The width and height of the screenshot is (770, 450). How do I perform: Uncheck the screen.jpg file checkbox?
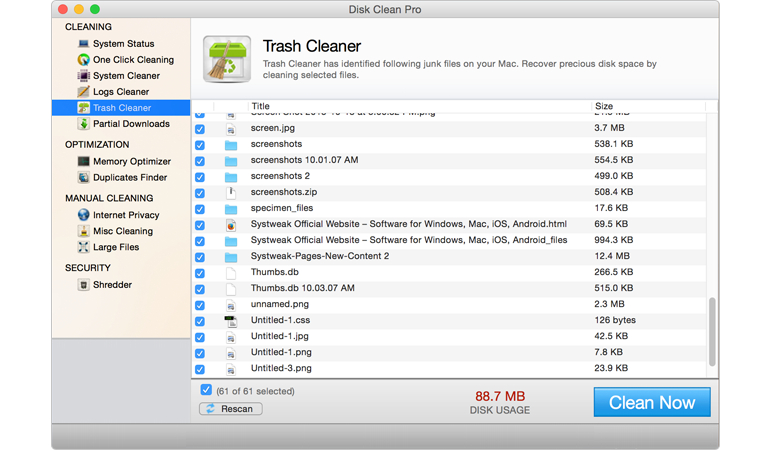(x=200, y=129)
